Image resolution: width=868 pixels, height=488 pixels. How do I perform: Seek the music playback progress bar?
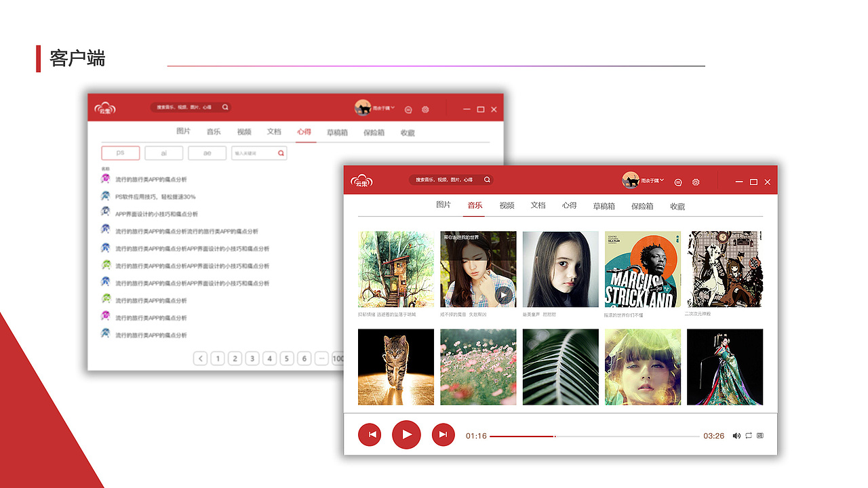pyautogui.click(x=594, y=436)
